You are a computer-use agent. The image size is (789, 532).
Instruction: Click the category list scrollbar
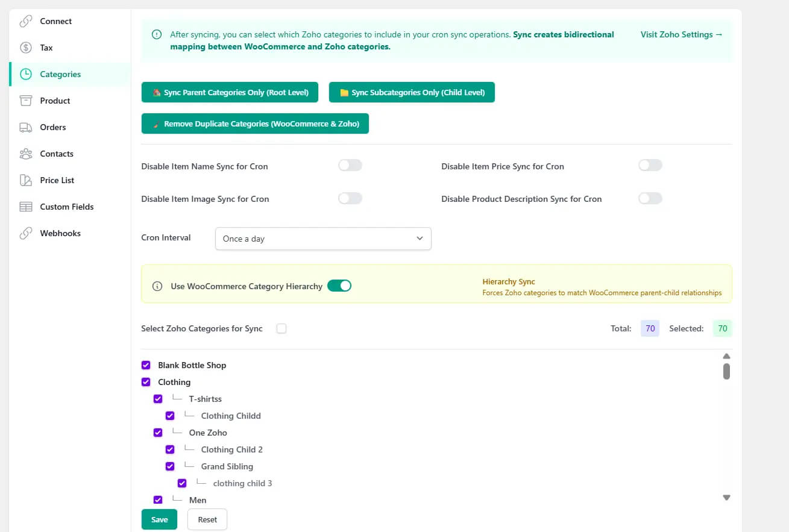tap(726, 371)
